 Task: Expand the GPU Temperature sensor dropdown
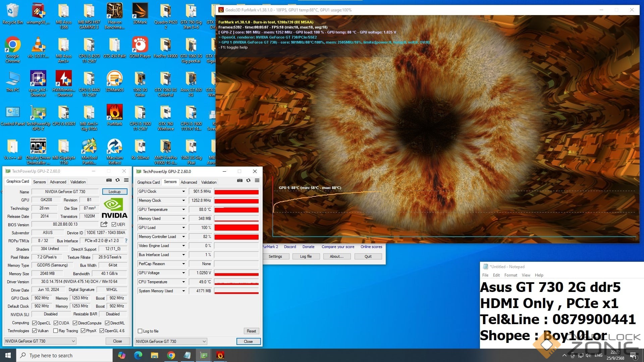pyautogui.click(x=183, y=209)
